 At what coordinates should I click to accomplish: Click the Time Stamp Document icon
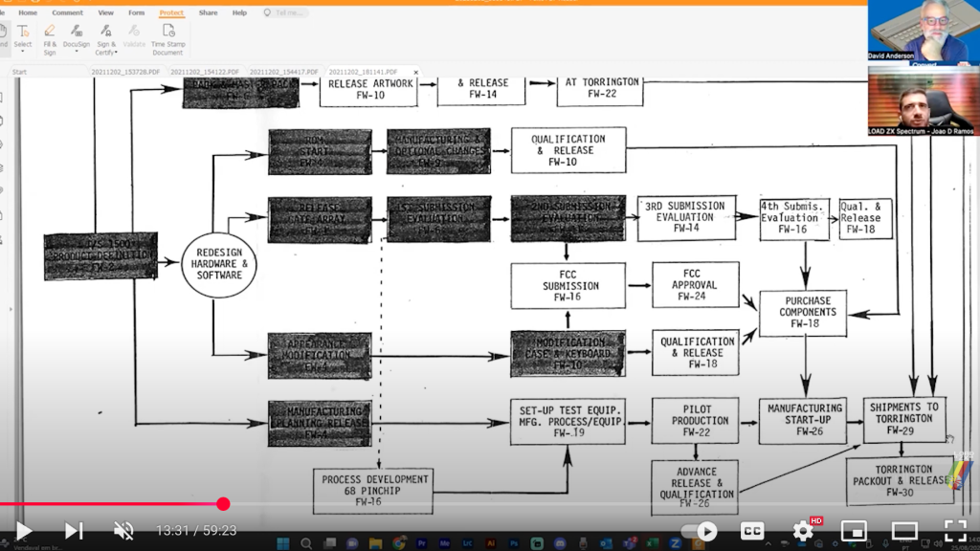[168, 31]
